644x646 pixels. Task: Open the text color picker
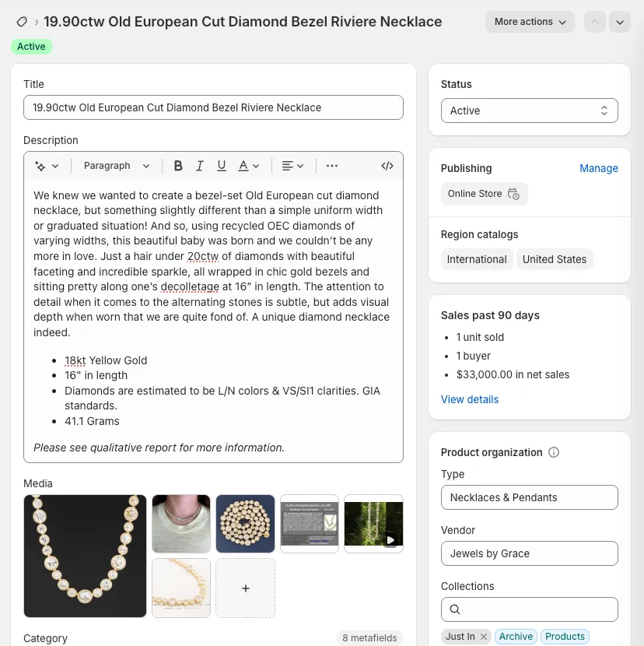[x=249, y=166]
